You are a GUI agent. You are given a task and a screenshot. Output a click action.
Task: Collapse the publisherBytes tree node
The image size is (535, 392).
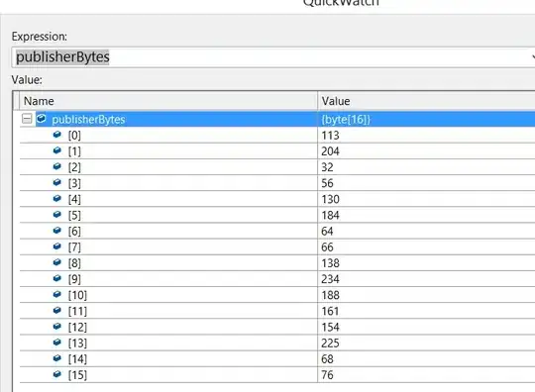pos(27,119)
